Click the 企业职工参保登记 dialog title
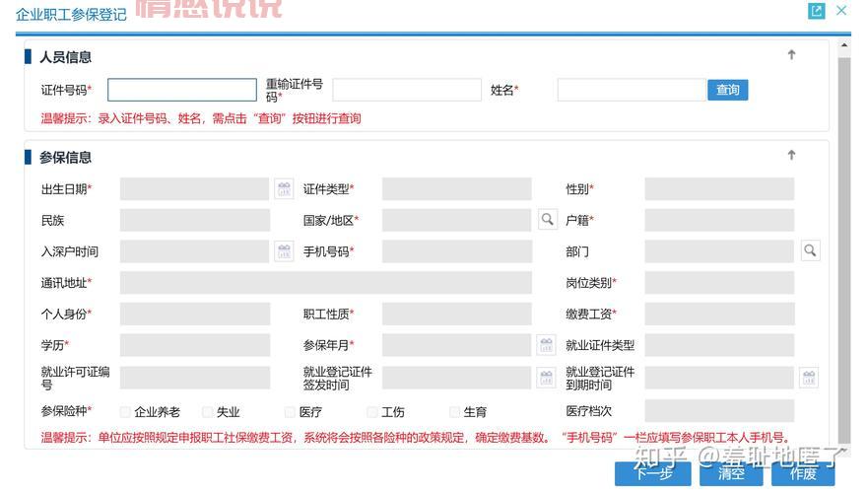This screenshot has height=493, width=868. click(71, 14)
